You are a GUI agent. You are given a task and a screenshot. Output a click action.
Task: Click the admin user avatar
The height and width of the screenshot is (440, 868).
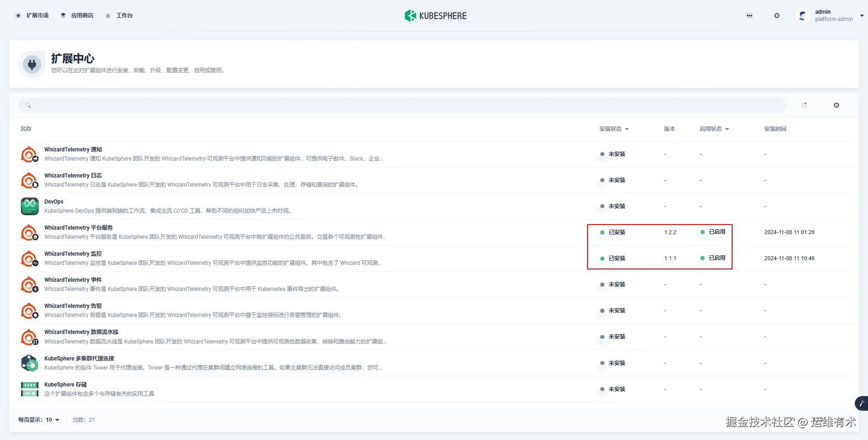point(802,16)
